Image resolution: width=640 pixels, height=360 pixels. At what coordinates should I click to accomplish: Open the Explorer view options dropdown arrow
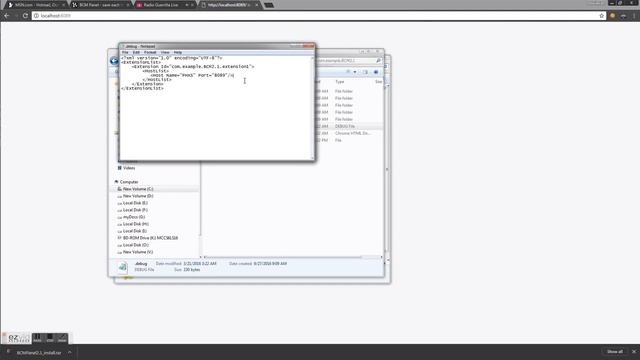click(x=355, y=72)
